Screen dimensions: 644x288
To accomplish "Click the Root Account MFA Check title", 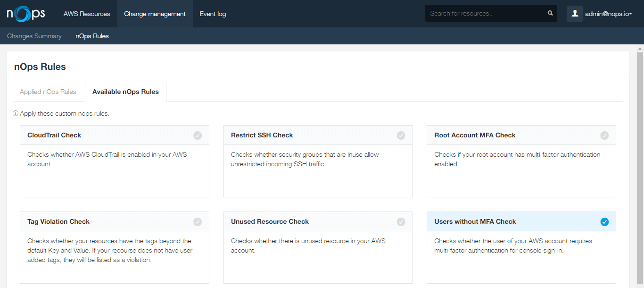I will (x=475, y=135).
